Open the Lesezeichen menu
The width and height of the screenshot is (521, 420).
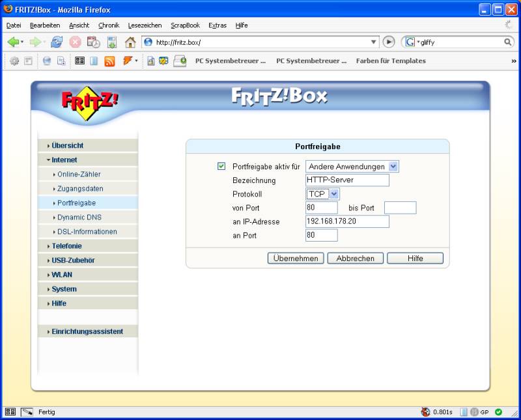[145, 25]
